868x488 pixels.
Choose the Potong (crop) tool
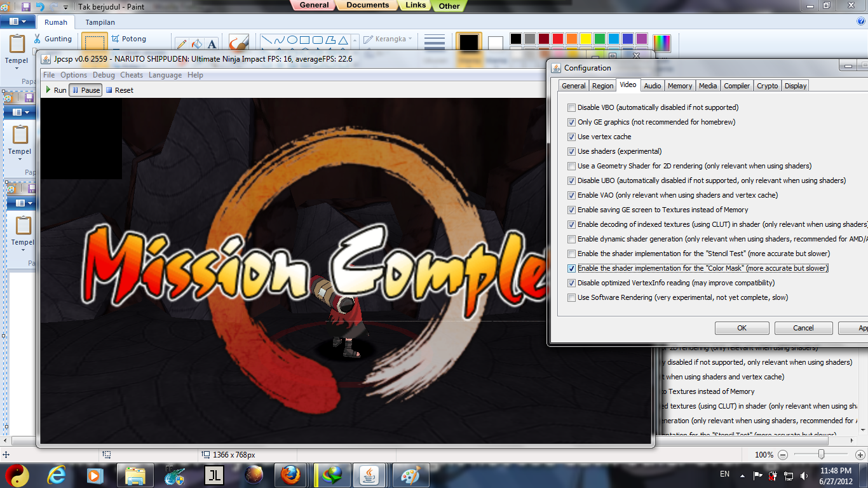pyautogui.click(x=116, y=39)
